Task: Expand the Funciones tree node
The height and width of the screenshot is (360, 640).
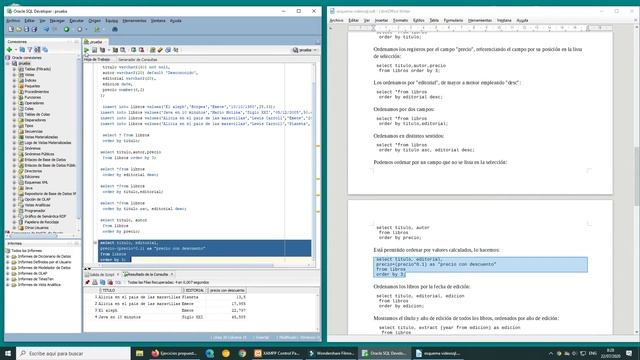Action: pyautogui.click(x=14, y=98)
